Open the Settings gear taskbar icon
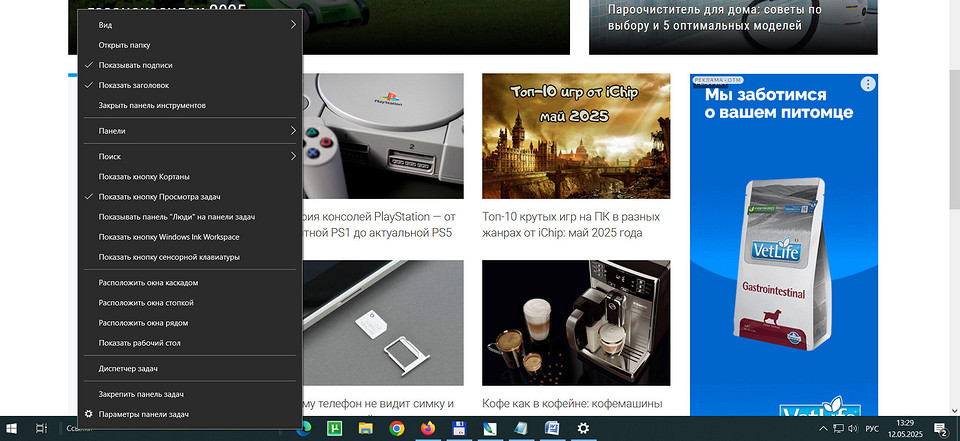 [x=583, y=428]
